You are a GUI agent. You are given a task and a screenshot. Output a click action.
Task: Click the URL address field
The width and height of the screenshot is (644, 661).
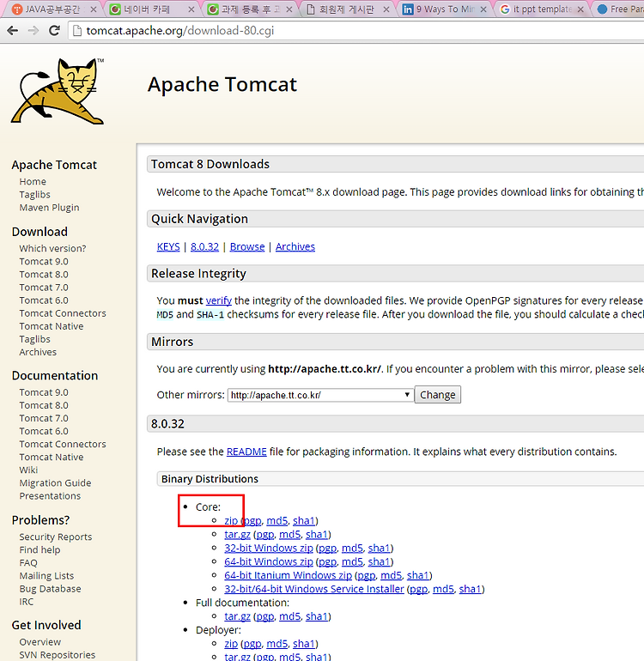[358, 31]
